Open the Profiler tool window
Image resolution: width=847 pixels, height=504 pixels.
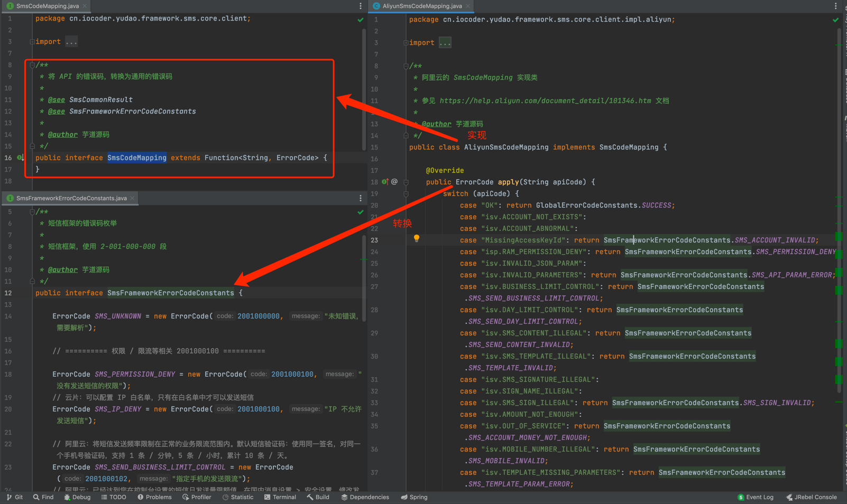click(x=197, y=497)
